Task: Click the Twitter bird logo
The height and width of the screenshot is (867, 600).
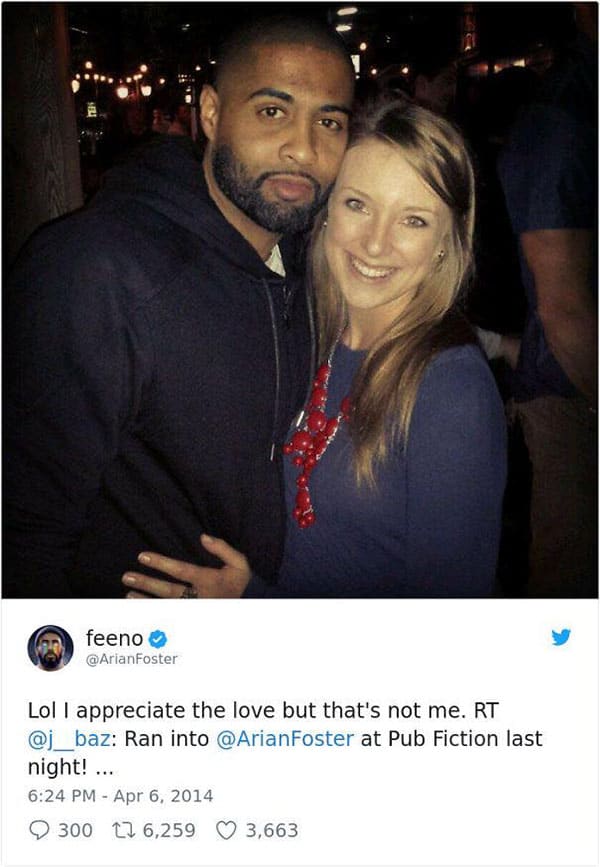Action: pyautogui.click(x=561, y=637)
